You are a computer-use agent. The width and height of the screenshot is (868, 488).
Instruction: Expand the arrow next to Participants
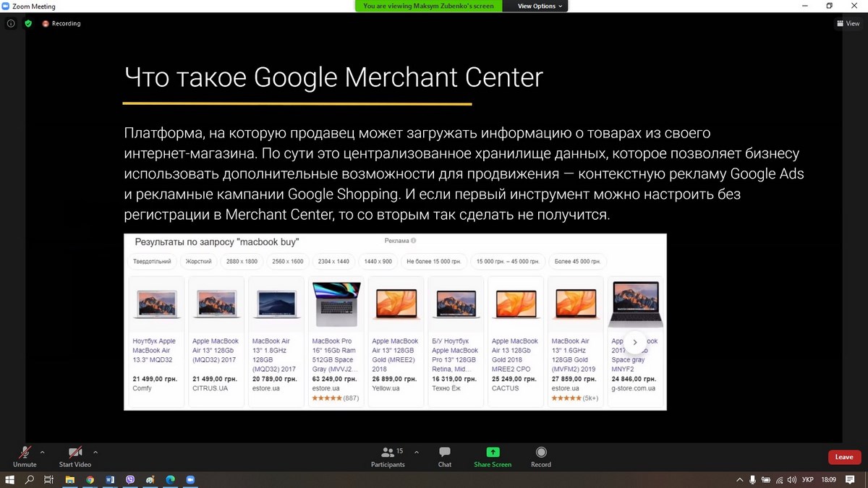[x=416, y=453]
